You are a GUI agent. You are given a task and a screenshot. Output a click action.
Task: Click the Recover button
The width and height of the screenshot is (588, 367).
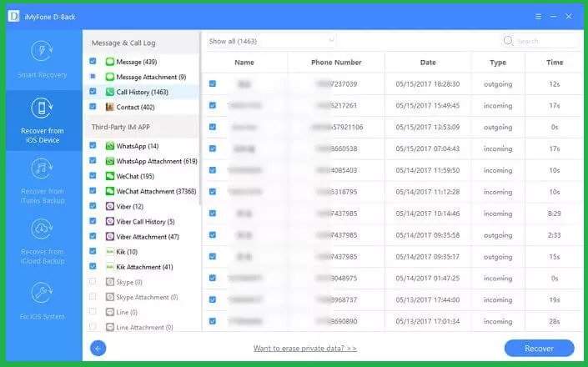[x=540, y=349]
